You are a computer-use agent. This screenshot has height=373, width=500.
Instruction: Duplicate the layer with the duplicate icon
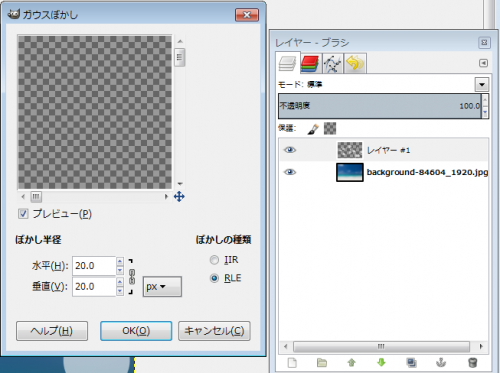[411, 363]
